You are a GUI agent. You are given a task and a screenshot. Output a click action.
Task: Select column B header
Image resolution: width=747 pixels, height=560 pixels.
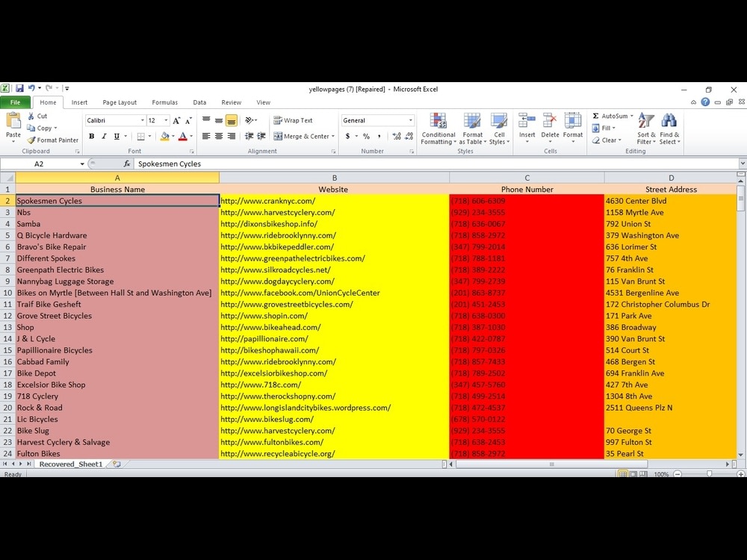(x=335, y=178)
